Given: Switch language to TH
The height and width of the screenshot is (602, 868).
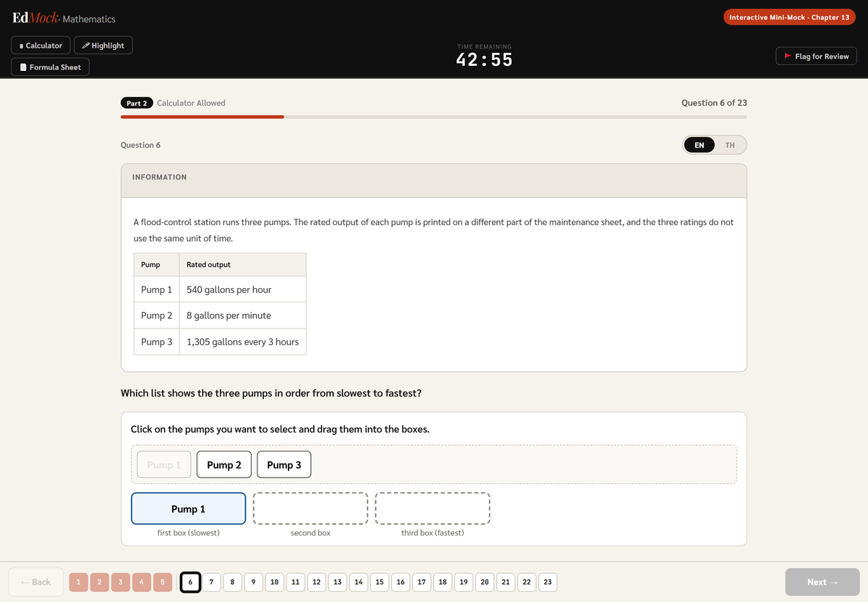Looking at the screenshot, I should [x=730, y=145].
